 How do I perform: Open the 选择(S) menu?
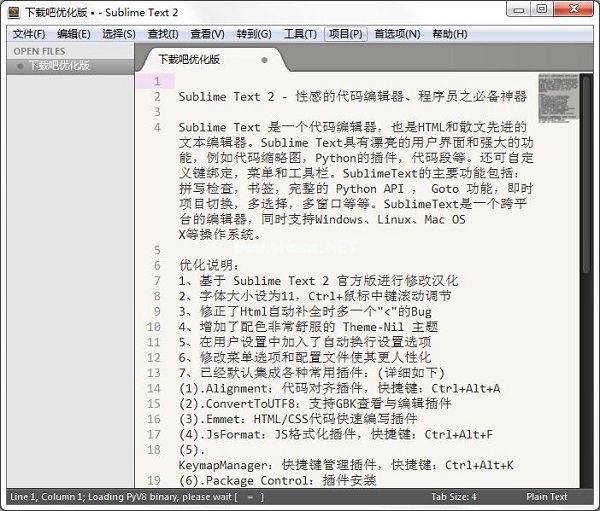click(119, 34)
